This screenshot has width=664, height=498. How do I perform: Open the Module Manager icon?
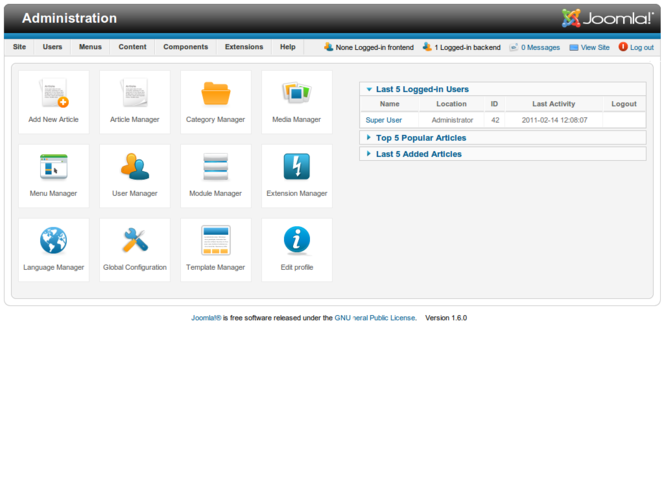tap(215, 168)
